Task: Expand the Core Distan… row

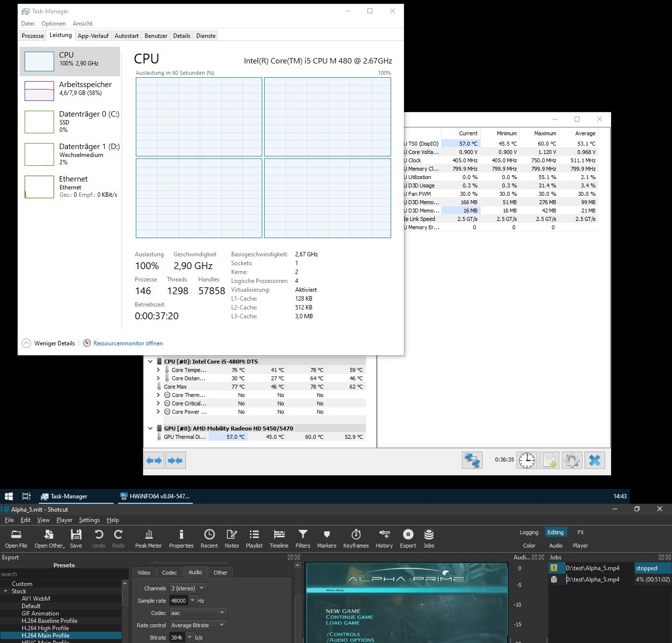Action: tap(158, 378)
